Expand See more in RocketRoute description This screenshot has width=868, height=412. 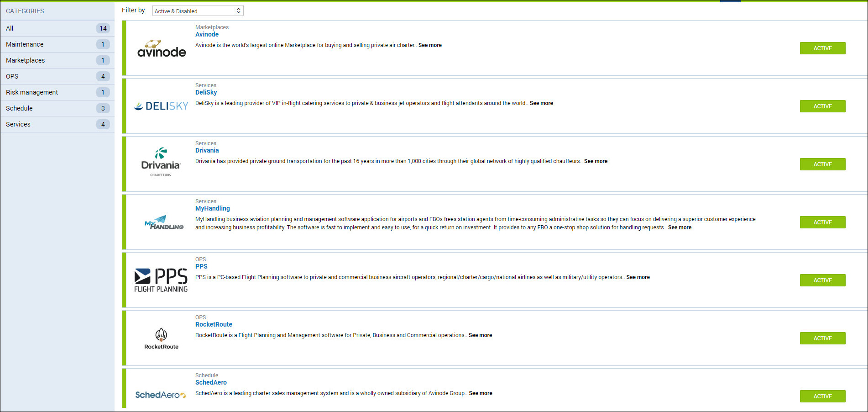click(480, 335)
